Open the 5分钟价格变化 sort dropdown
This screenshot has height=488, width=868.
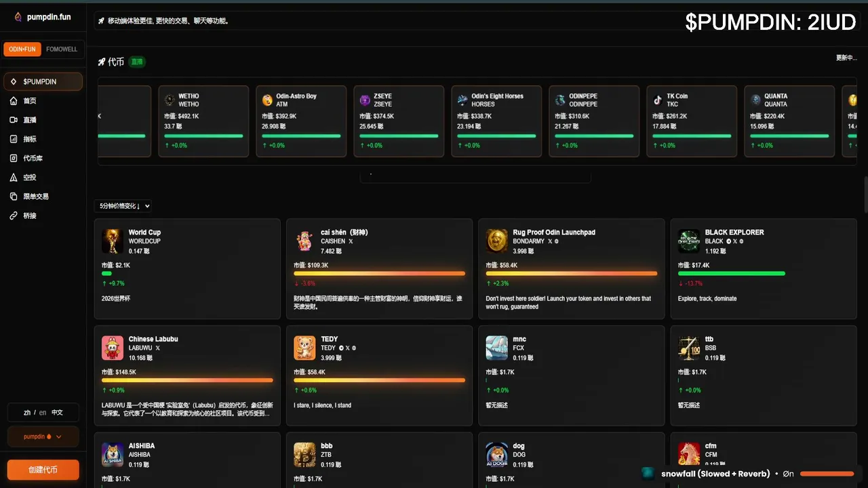(123, 206)
